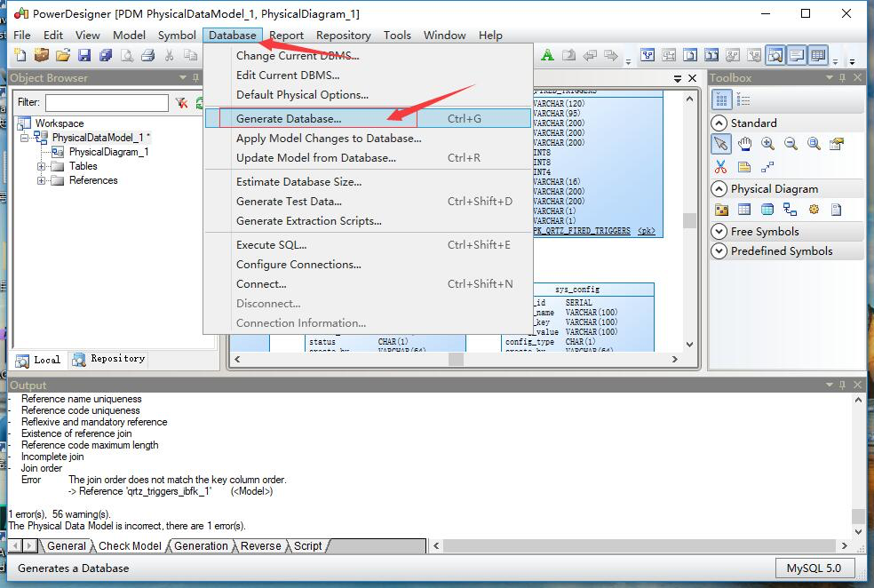Expand the References folder in tree

(x=41, y=180)
